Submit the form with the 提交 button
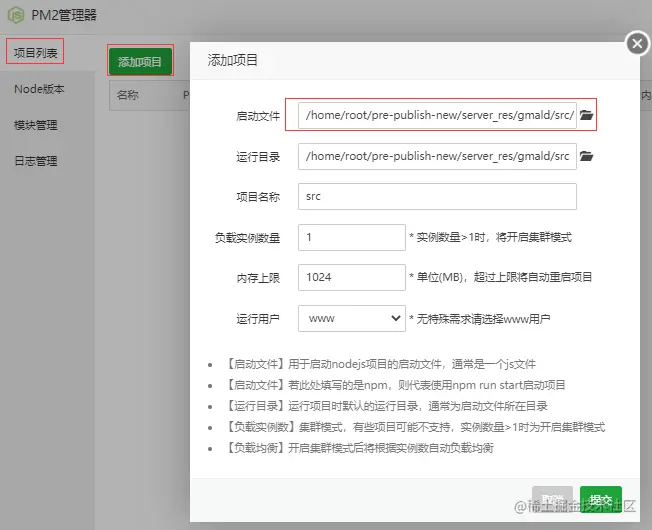 [x=601, y=499]
